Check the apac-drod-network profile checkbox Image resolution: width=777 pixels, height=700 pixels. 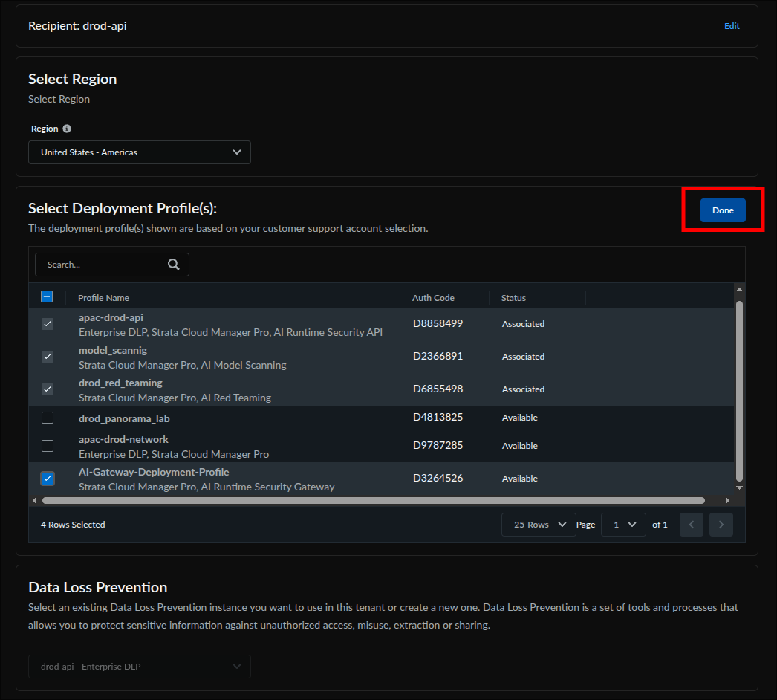[48, 446]
